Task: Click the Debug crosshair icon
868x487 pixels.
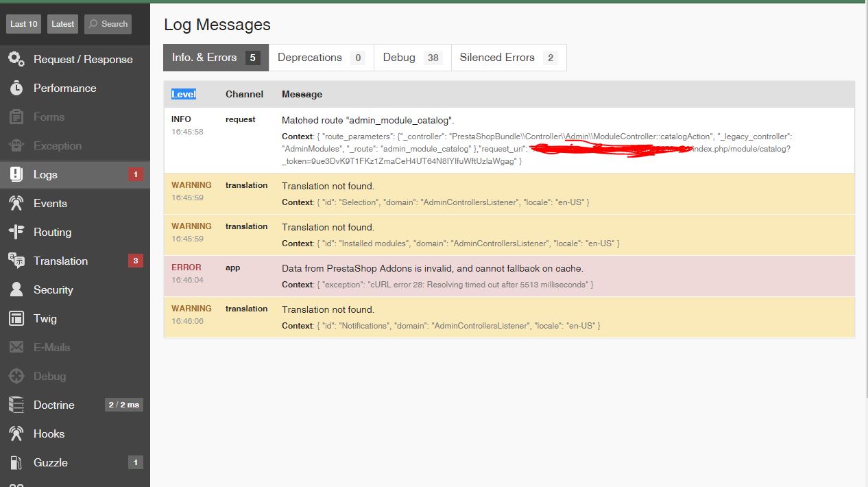Action: tap(16, 376)
